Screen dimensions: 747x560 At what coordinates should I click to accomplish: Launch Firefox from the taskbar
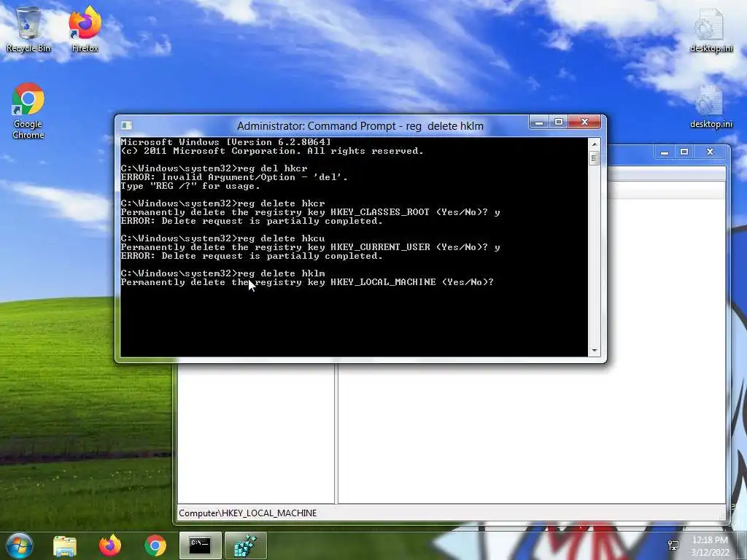(x=110, y=545)
